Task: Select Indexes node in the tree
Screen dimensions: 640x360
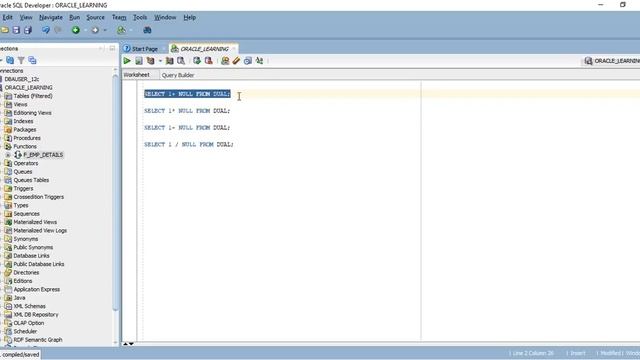Action: pyautogui.click(x=23, y=121)
